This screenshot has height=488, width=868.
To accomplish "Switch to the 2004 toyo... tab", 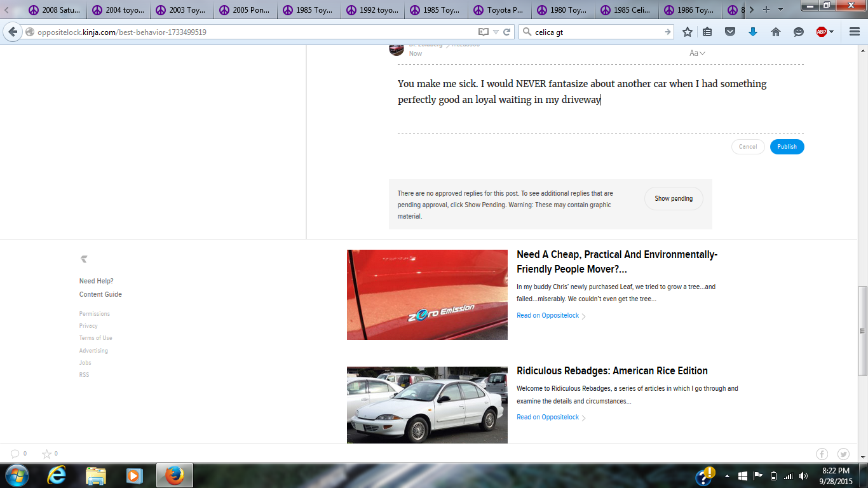I will (118, 10).
